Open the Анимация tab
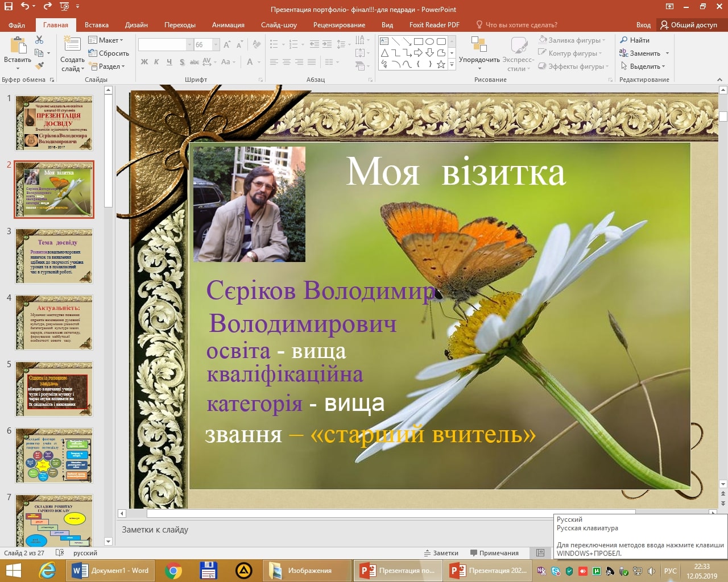728x582 pixels. tap(228, 25)
